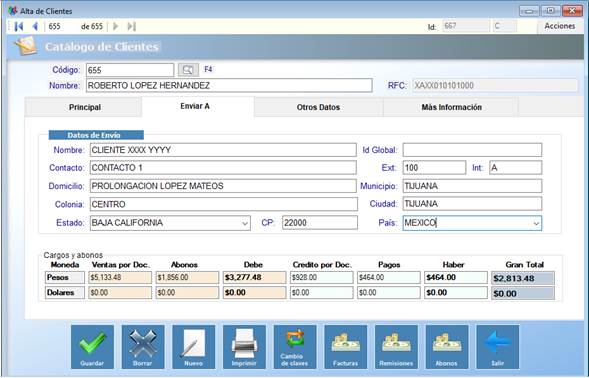
Task: Click the Domicilio field
Action: 223,186
